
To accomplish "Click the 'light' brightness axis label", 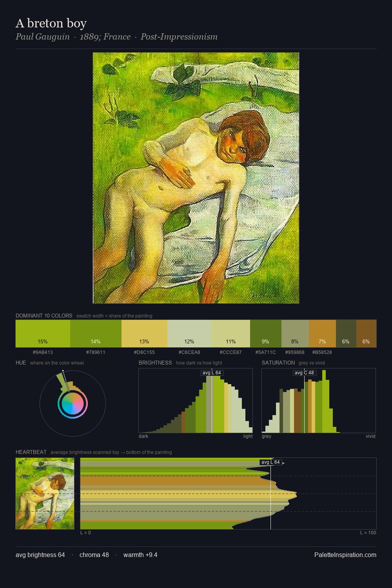I will point(248,436).
